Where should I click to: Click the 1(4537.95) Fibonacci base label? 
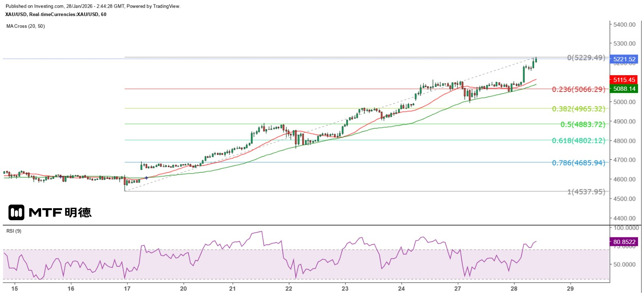586,192
